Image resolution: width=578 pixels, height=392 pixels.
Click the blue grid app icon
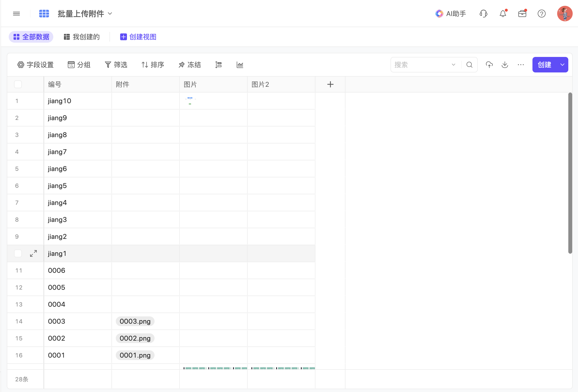tap(44, 14)
